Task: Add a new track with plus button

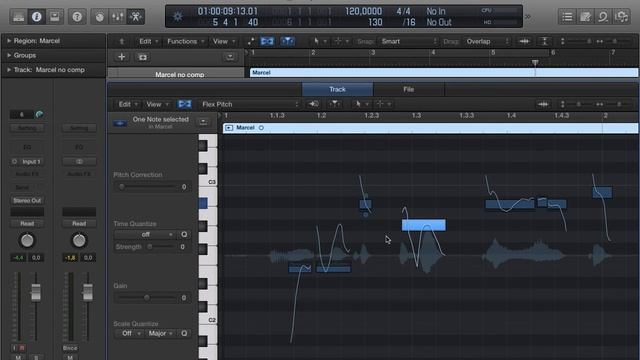Action: [122, 57]
